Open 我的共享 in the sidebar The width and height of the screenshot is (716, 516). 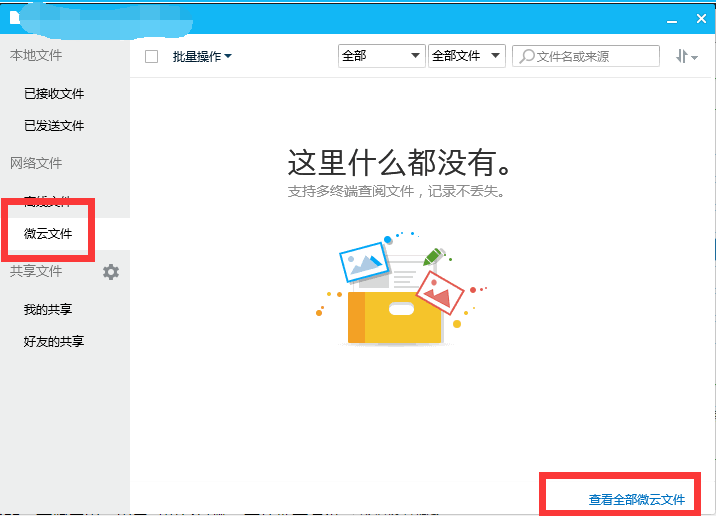tap(48, 310)
